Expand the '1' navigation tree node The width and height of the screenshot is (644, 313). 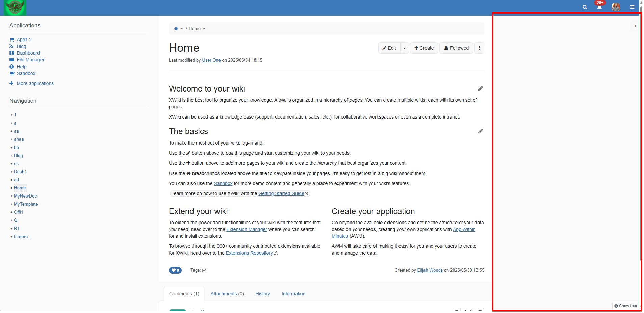click(x=11, y=115)
